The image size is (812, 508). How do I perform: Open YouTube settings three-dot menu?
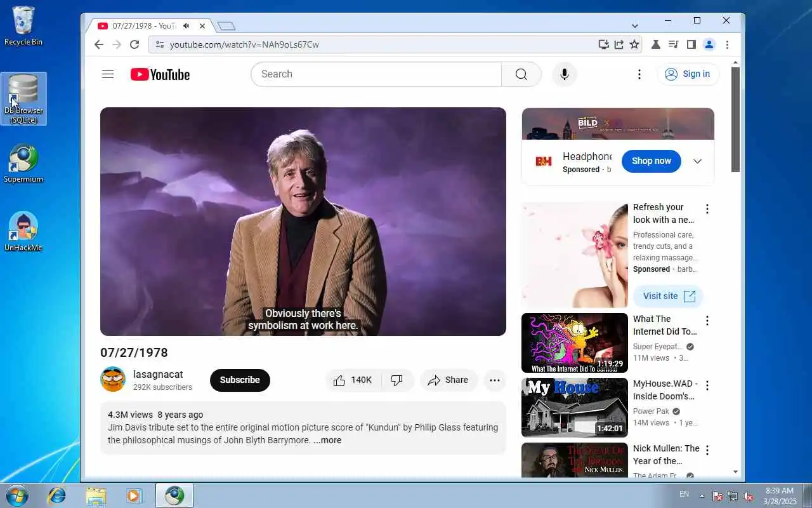[x=639, y=74]
